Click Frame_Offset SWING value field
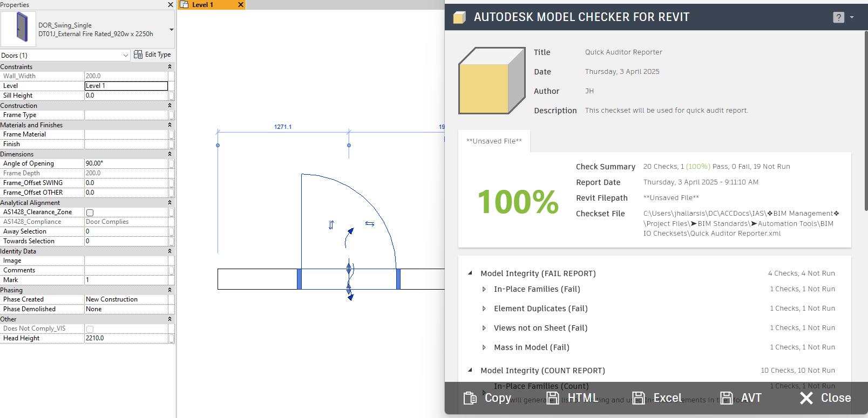This screenshot has height=418, width=868. pos(126,183)
